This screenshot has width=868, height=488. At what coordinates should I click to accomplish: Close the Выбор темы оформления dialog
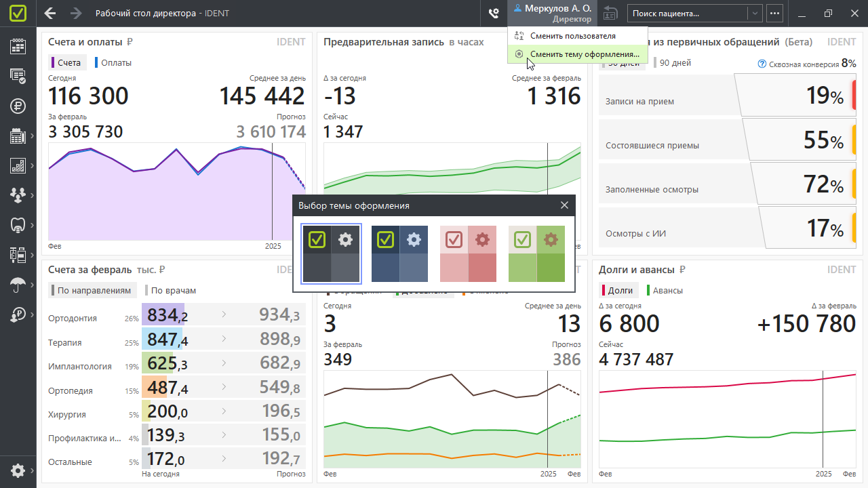coord(564,205)
